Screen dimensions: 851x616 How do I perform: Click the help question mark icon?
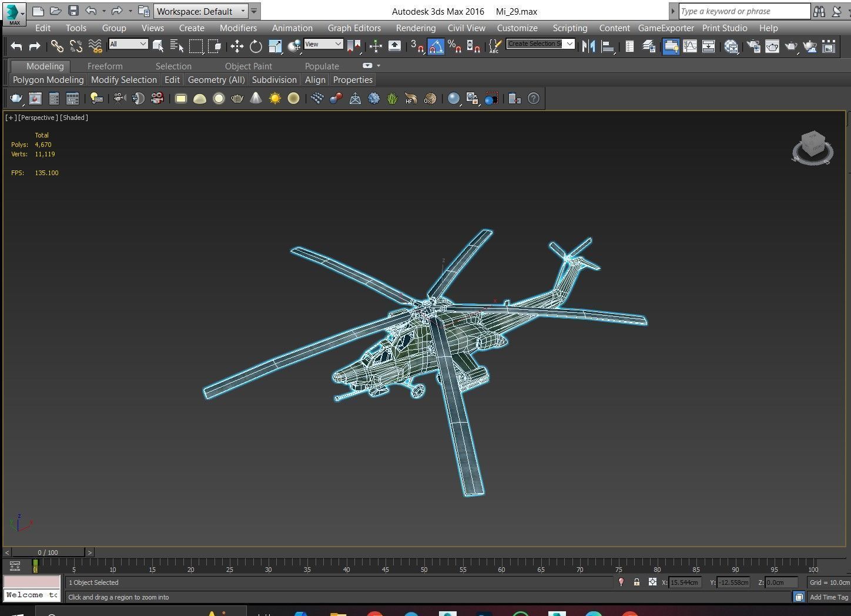point(533,98)
